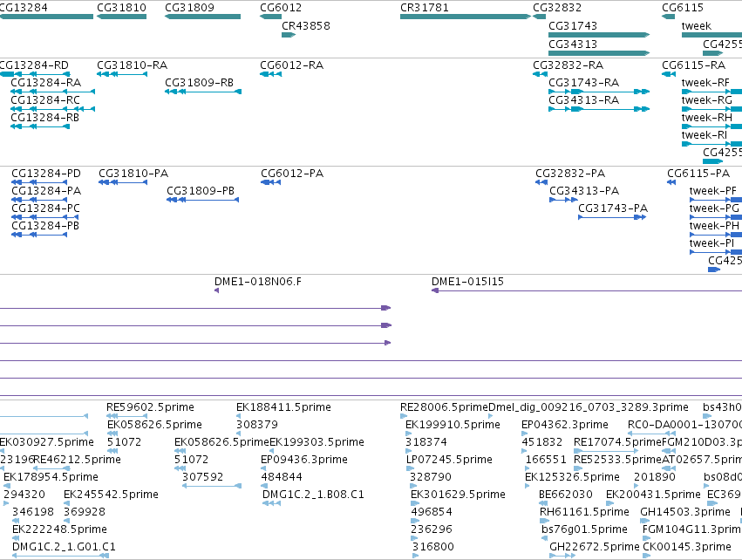Open transcript CG13284-RA label

46,82
